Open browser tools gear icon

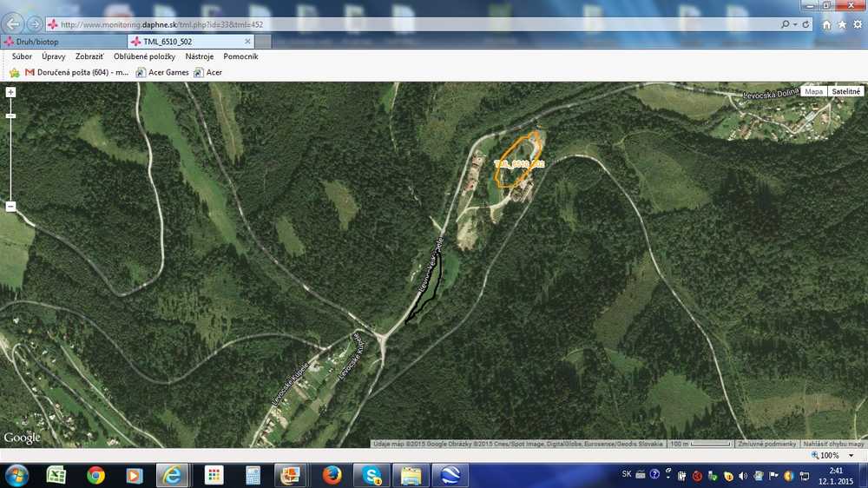tap(858, 24)
